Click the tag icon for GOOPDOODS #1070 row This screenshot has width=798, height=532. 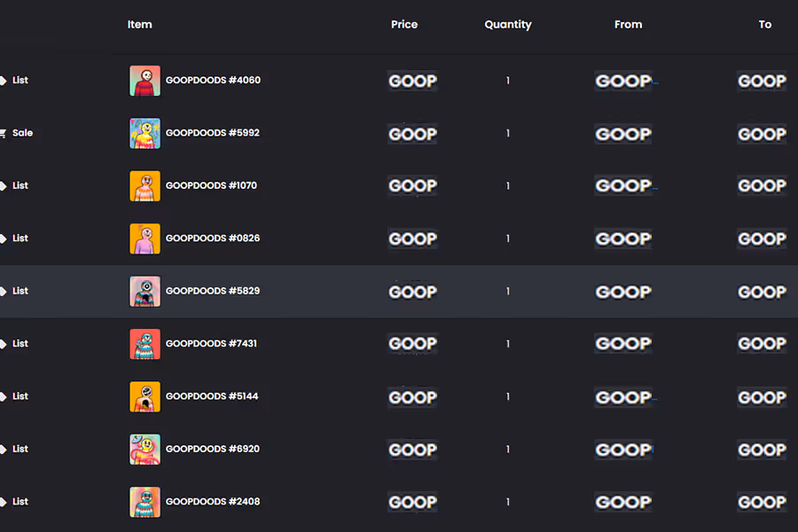pyautogui.click(x=4, y=186)
